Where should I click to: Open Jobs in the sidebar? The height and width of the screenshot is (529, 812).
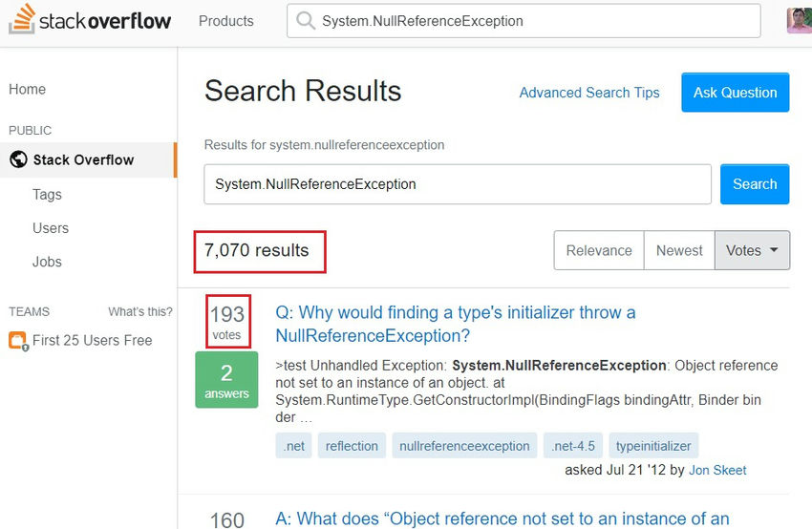click(47, 262)
